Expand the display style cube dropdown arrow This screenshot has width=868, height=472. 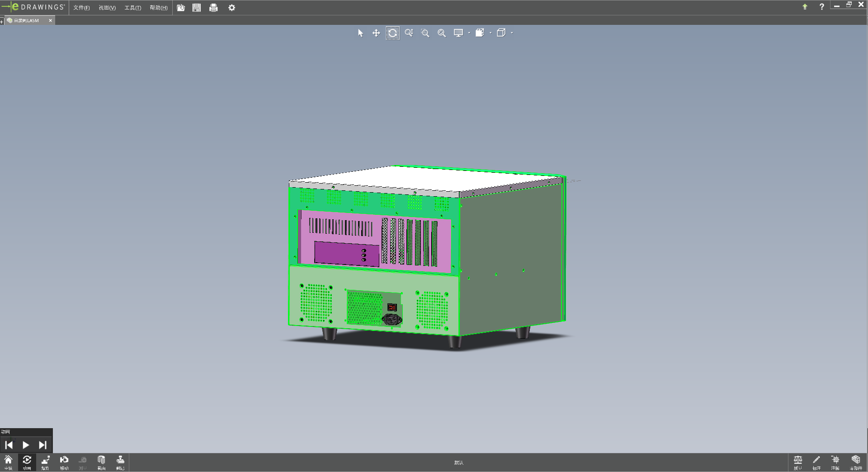pyautogui.click(x=512, y=33)
